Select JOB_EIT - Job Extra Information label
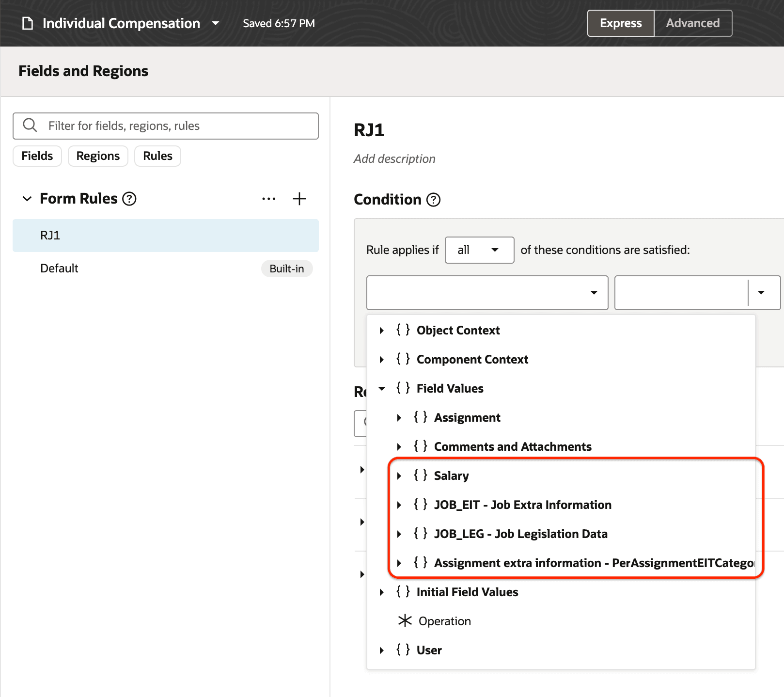The height and width of the screenshot is (697, 784). pos(523,505)
